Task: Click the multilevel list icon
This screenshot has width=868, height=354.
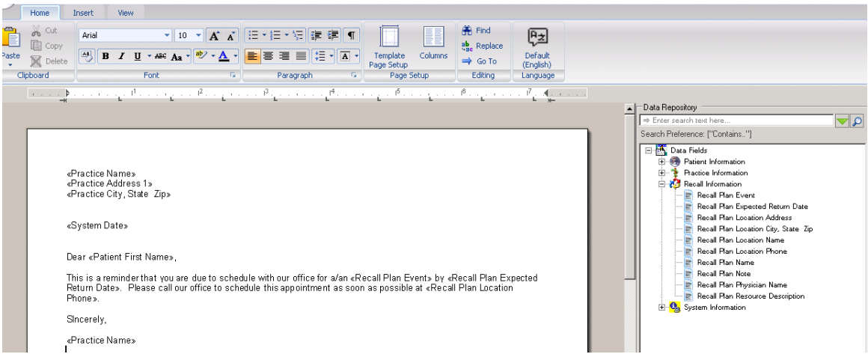Action: point(299,35)
